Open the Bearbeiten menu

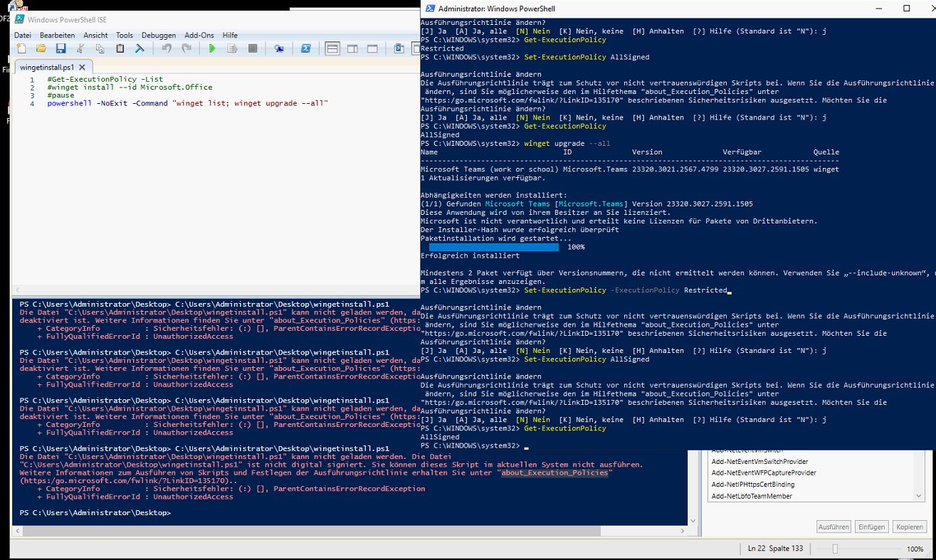[57, 35]
